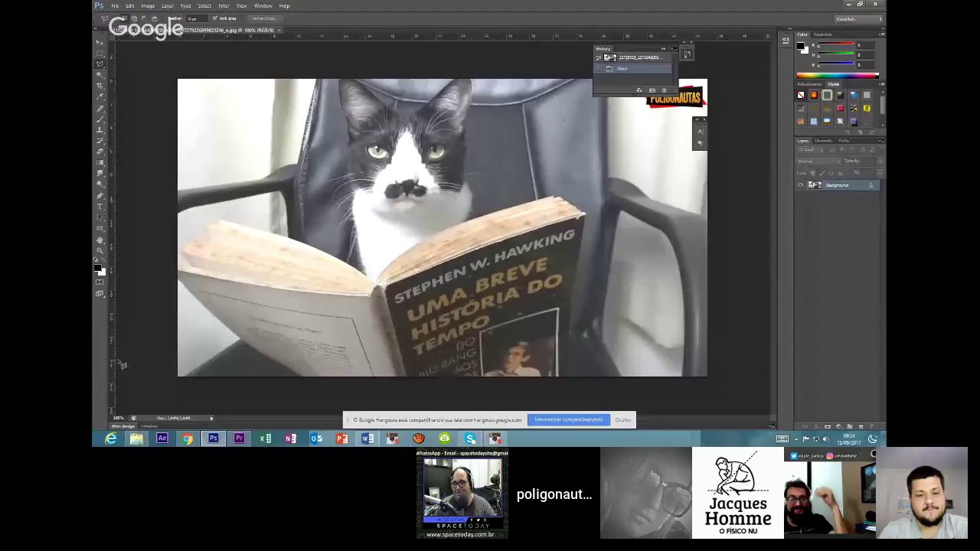
Task: Open the Image menu
Action: [x=148, y=5]
